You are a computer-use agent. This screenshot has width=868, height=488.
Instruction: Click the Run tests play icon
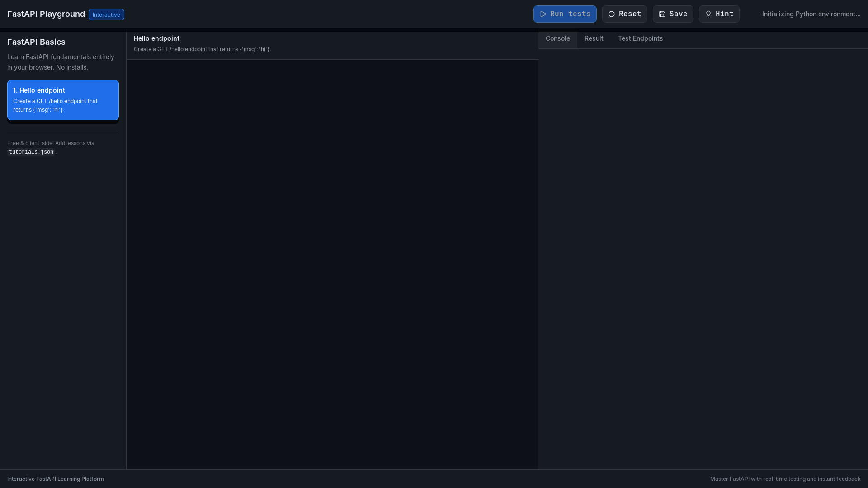click(x=543, y=14)
